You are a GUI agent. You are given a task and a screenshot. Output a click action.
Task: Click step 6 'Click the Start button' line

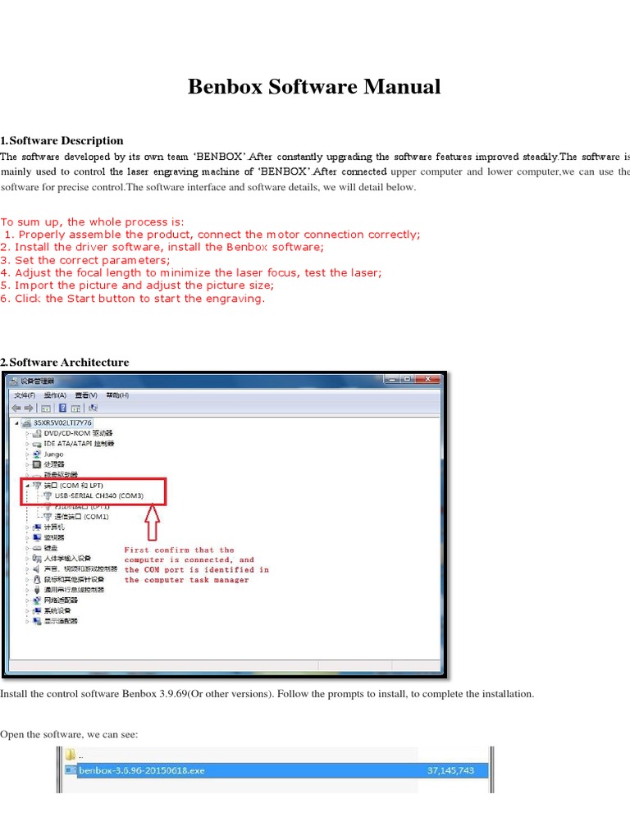[x=132, y=299]
